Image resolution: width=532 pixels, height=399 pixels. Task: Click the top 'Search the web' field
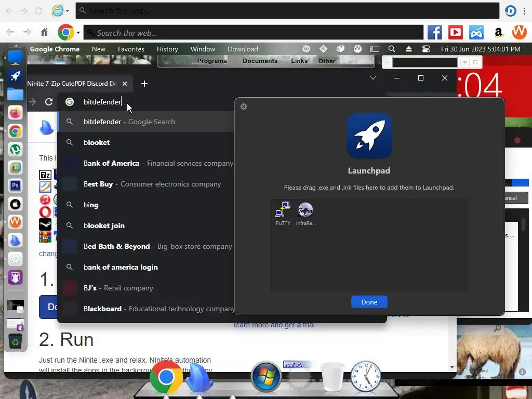[x=287, y=11]
